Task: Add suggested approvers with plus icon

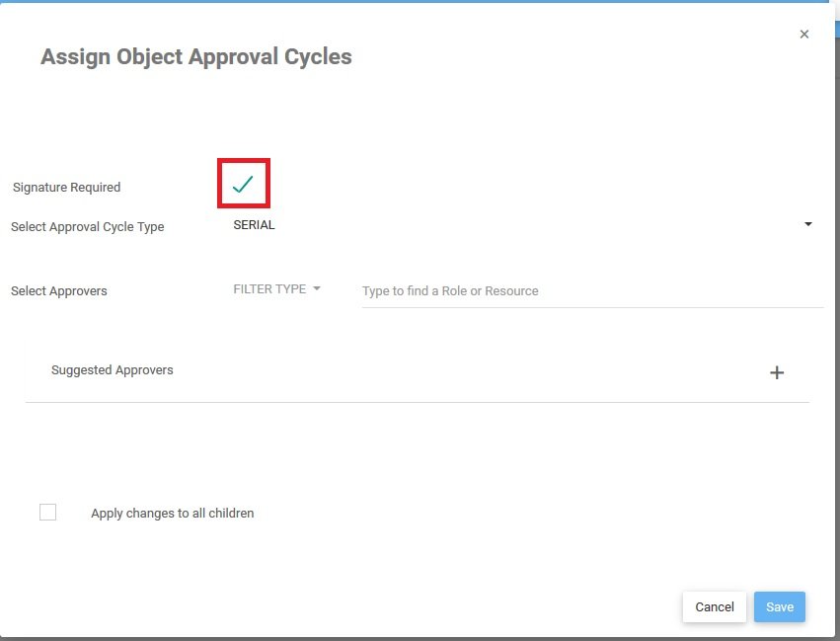Action: pos(777,372)
